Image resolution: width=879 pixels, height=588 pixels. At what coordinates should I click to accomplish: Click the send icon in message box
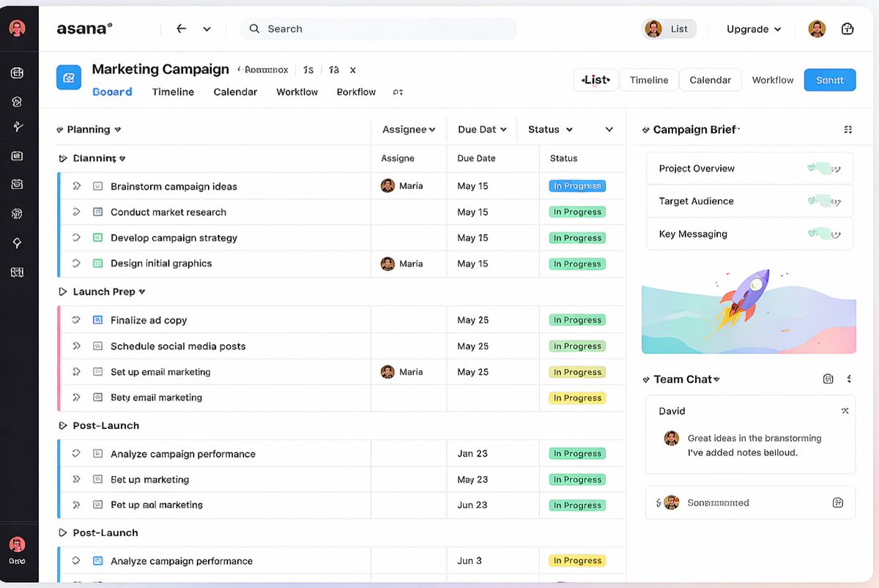[x=838, y=502]
